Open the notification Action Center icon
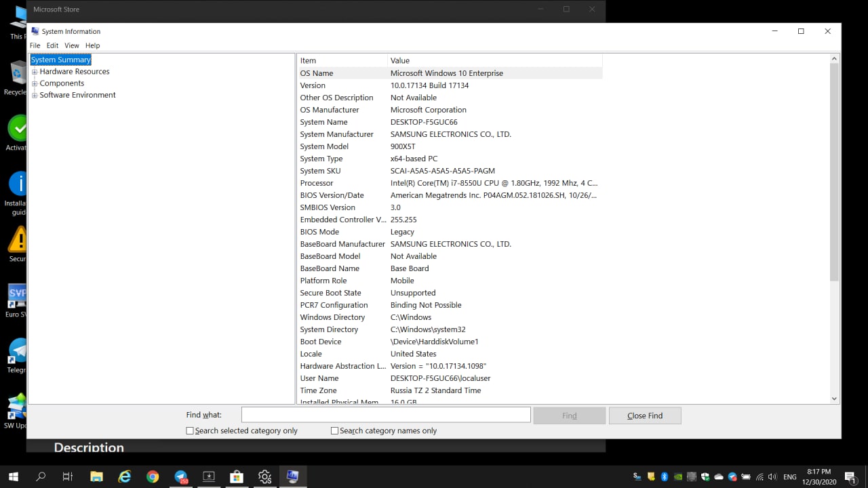This screenshot has height=488, width=868. pyautogui.click(x=850, y=476)
